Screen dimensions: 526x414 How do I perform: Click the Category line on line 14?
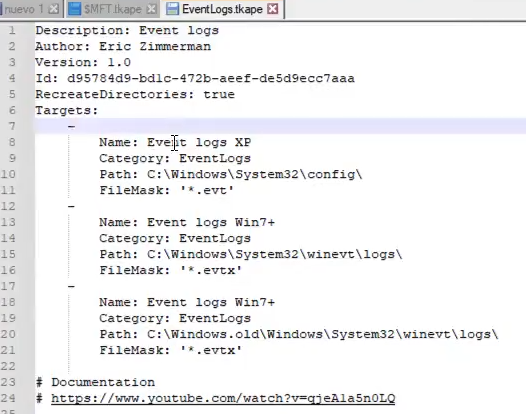click(x=175, y=238)
